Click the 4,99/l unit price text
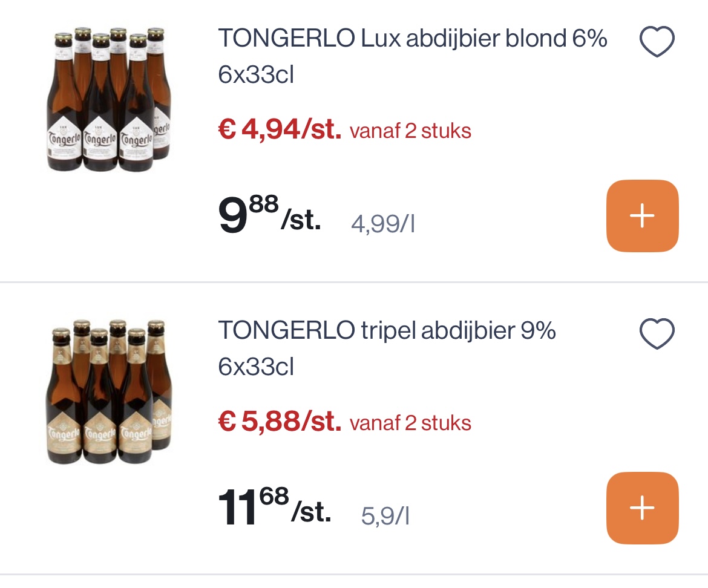 382,224
